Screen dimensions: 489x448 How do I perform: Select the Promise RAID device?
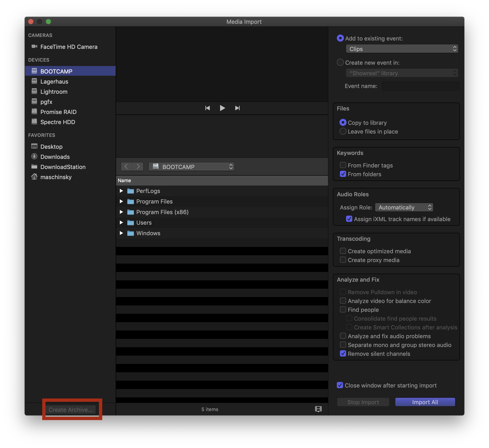58,112
